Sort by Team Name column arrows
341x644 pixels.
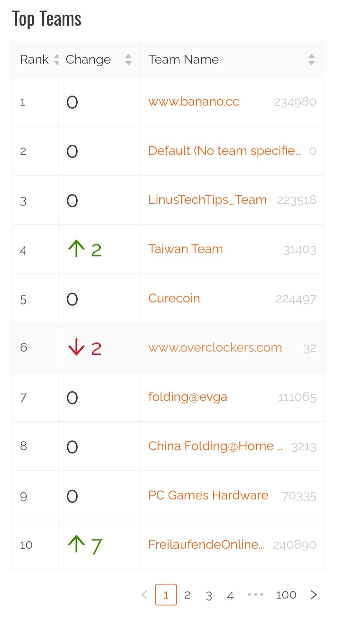click(311, 59)
